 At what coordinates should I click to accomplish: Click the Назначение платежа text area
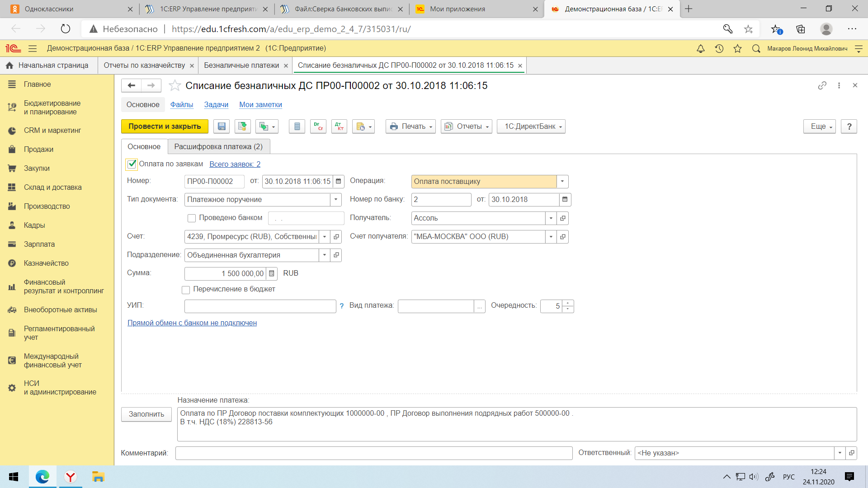[517, 424]
